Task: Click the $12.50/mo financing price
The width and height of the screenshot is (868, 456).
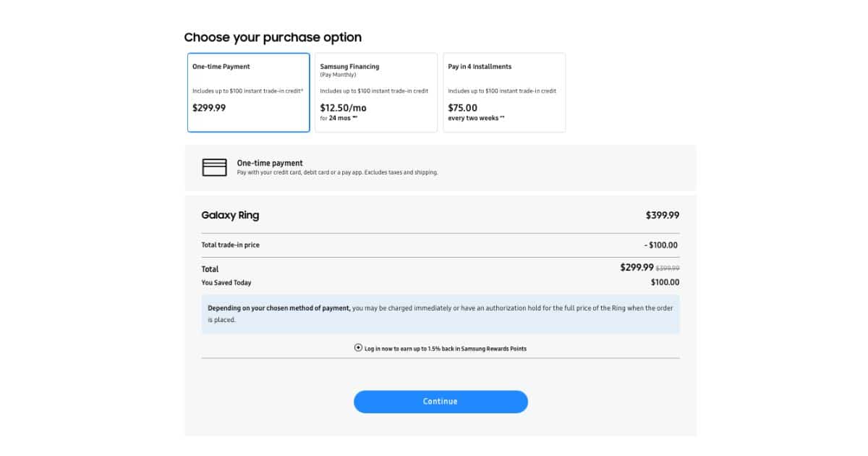Action: (x=344, y=108)
